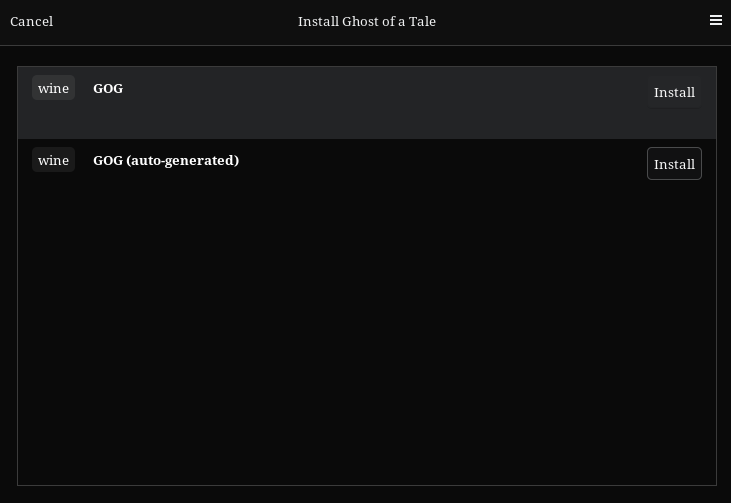
Task: Select the GOG installer name label
Action: 108,88
